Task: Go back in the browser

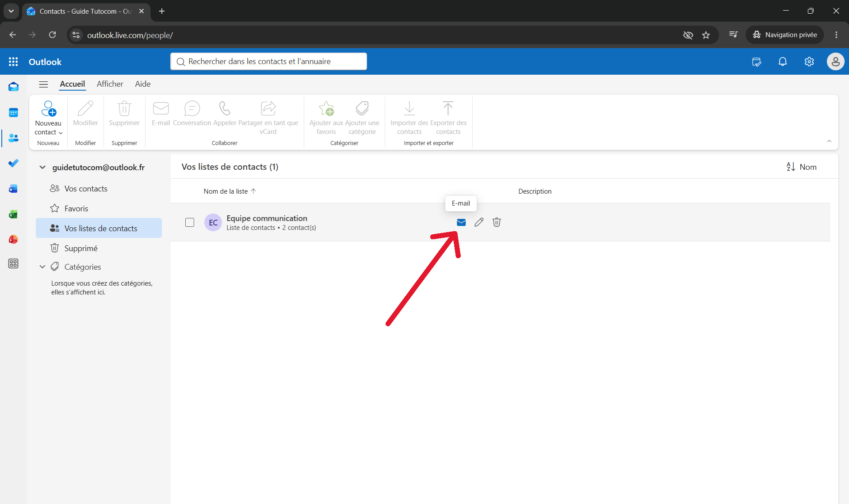Action: pyautogui.click(x=13, y=35)
